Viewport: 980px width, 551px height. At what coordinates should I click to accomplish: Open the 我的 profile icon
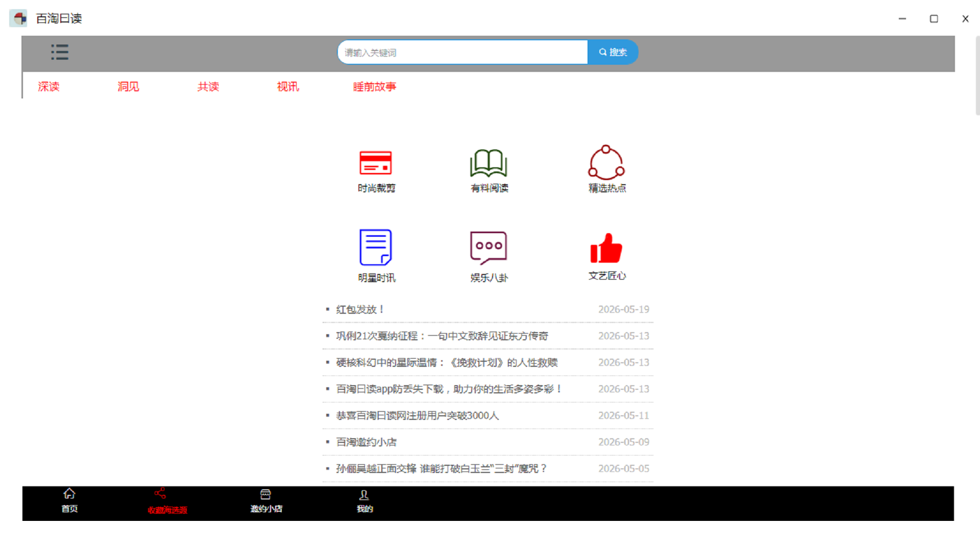click(364, 495)
